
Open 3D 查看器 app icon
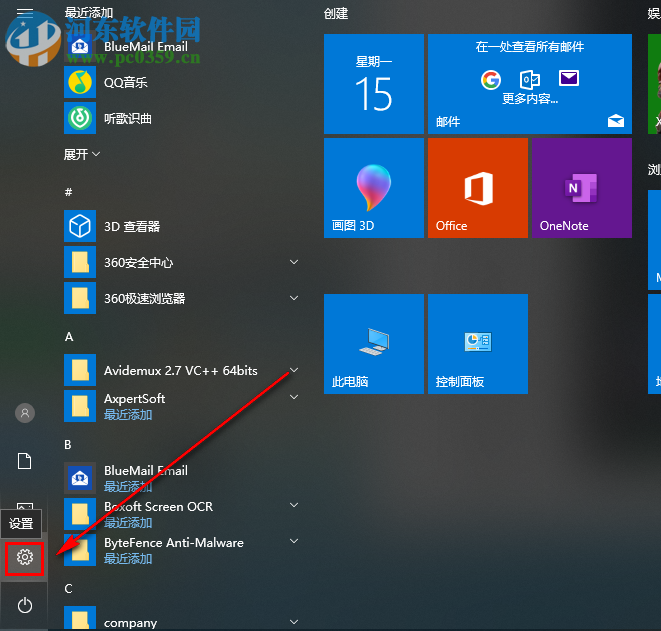pos(80,226)
